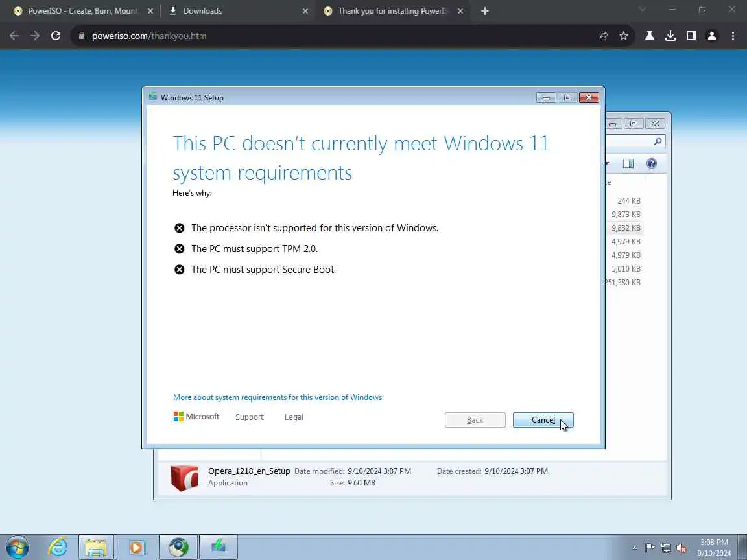The image size is (747, 560).
Task: Close the Windows 11 Setup dialog
Action: pyautogui.click(x=589, y=98)
